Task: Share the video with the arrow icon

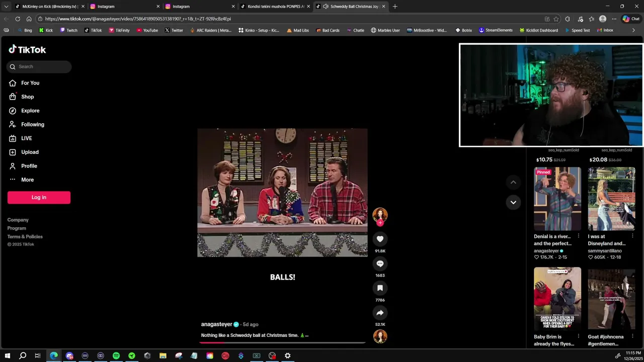Action: pyautogui.click(x=380, y=313)
